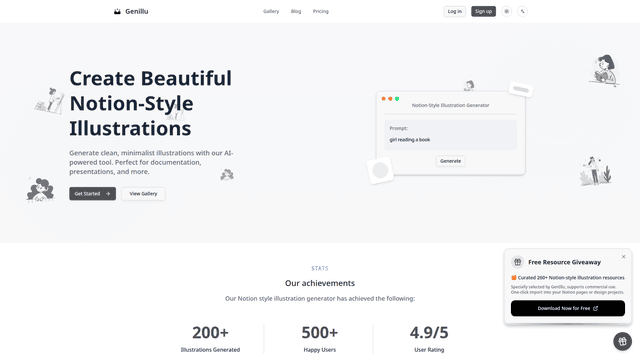Open the Gallery nav link

pyautogui.click(x=271, y=11)
